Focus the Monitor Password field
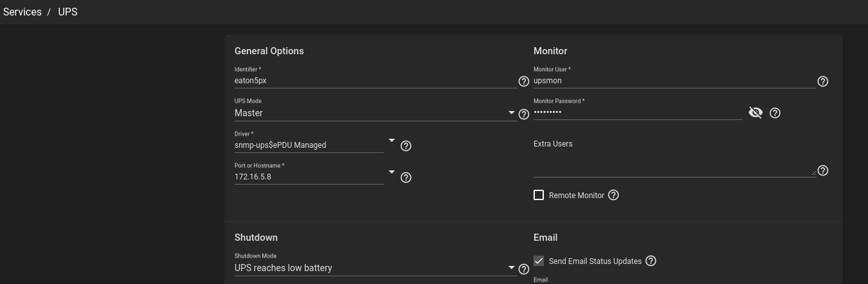Image resolution: width=868 pixels, height=284 pixels. pos(638,112)
